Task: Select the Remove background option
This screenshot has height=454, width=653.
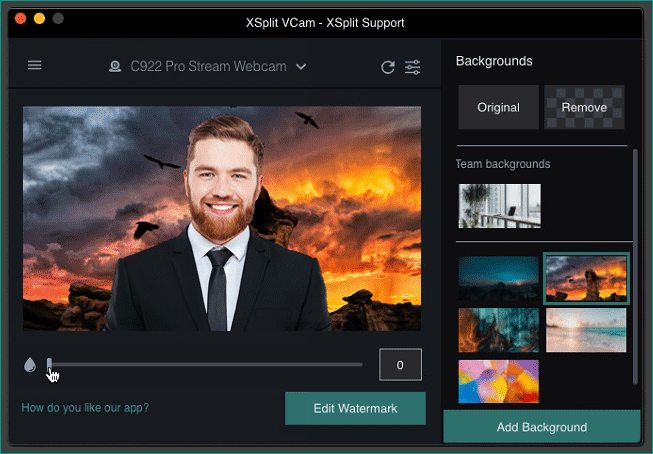Action: coord(584,107)
